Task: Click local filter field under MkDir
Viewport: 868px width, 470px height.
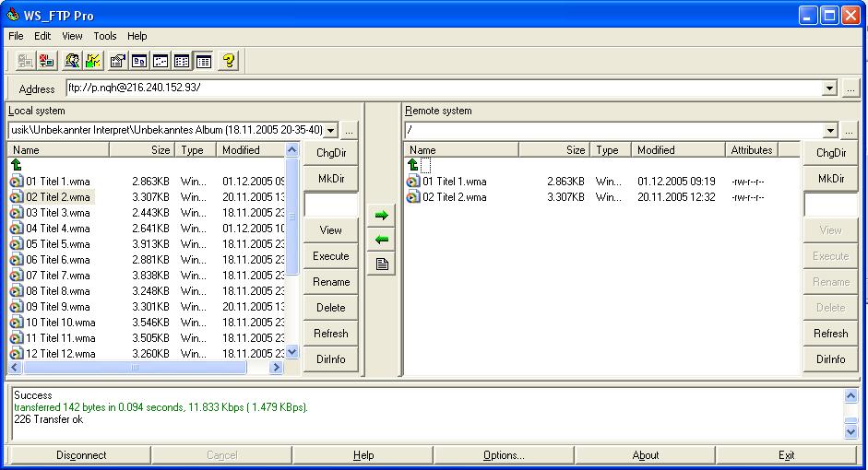Action: (331, 205)
